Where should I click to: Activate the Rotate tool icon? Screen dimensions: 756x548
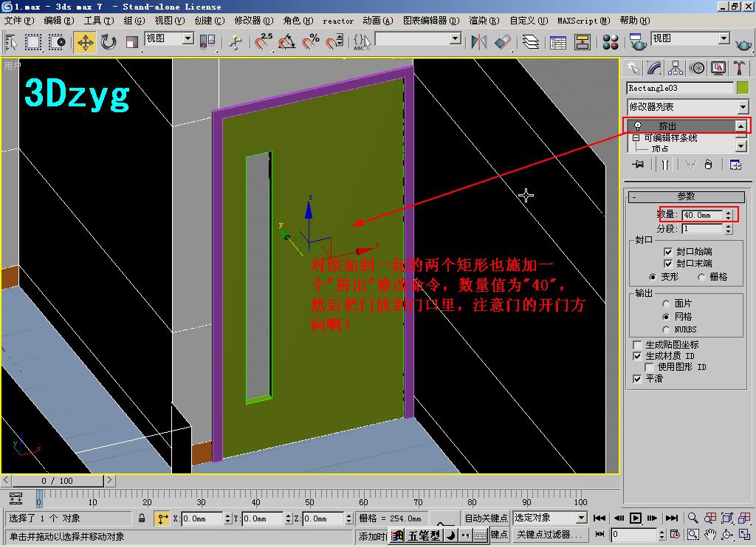(109, 42)
